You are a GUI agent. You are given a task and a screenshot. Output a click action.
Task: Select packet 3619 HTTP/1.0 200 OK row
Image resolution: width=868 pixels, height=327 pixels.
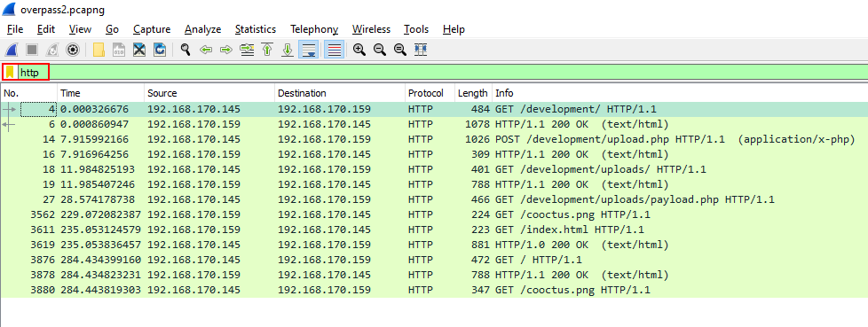point(434,245)
